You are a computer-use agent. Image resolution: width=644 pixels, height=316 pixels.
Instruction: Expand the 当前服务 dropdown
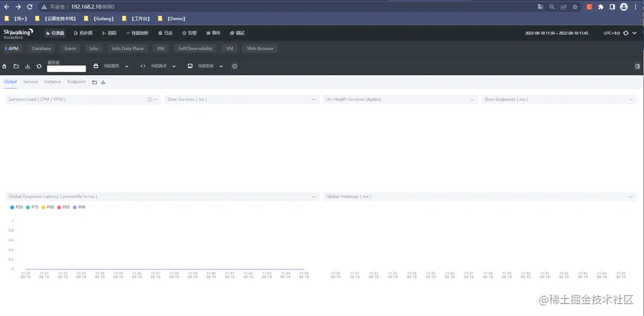(111, 66)
